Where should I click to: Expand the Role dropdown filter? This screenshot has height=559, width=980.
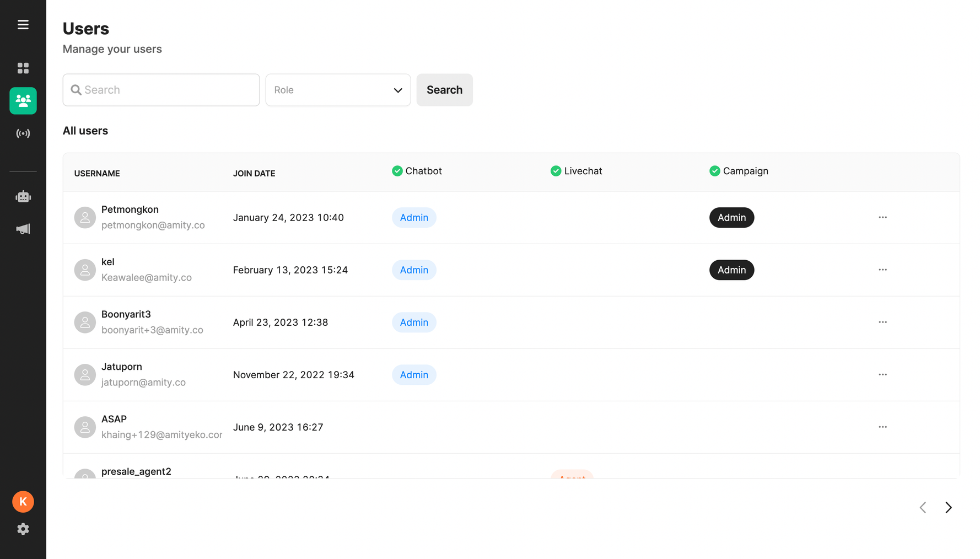[x=338, y=90]
